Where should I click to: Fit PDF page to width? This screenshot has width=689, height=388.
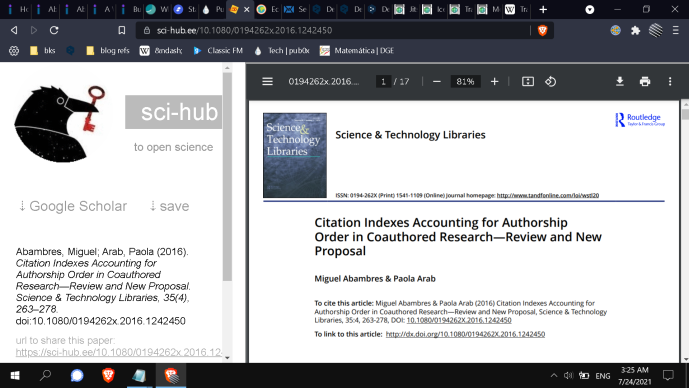point(528,82)
